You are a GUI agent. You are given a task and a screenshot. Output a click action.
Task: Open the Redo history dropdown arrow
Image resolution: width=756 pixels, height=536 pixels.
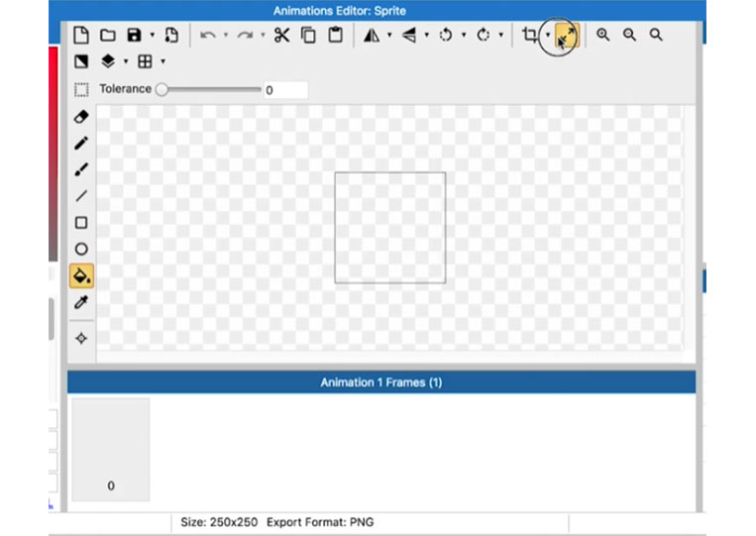click(263, 36)
